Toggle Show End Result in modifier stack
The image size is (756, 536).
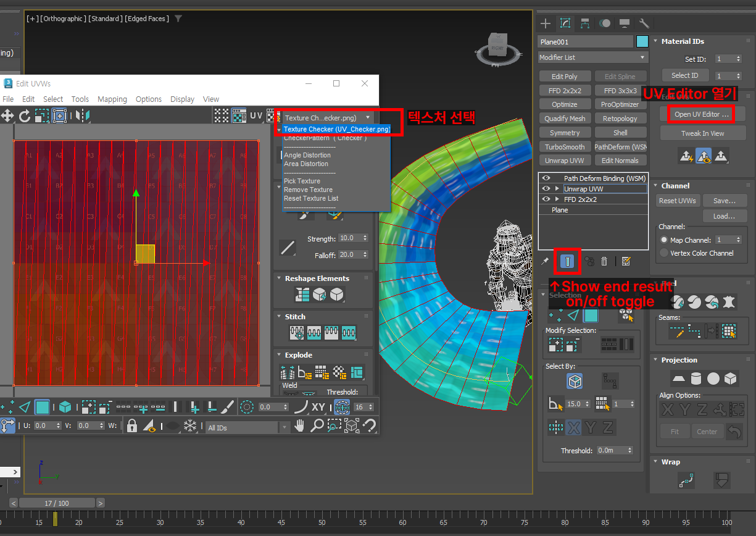click(x=567, y=261)
